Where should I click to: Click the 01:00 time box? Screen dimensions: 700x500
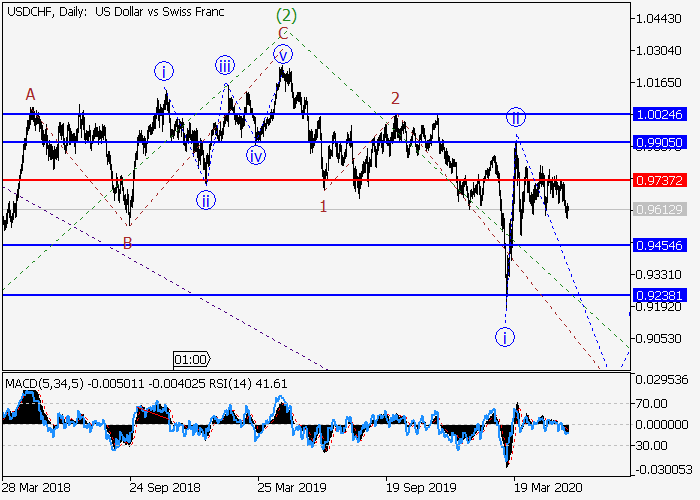tap(191, 359)
